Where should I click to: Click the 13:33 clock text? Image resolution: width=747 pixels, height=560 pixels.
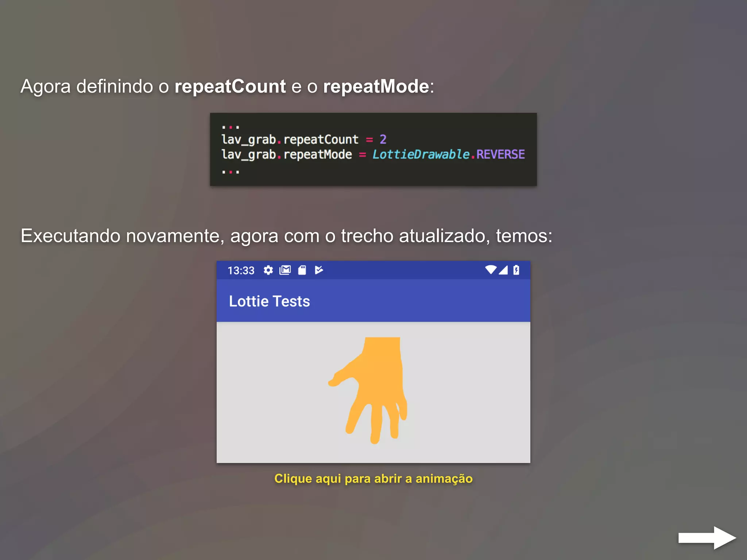pos(241,271)
